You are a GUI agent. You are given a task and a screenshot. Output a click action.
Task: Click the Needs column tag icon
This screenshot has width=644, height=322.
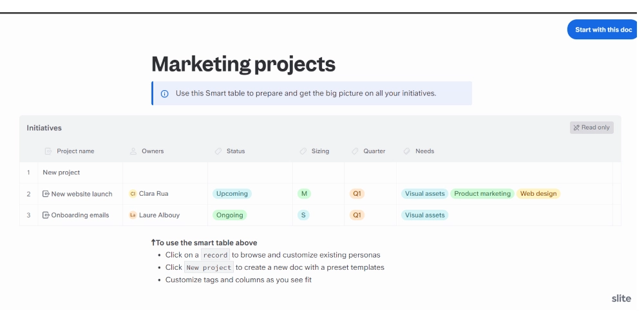(407, 151)
